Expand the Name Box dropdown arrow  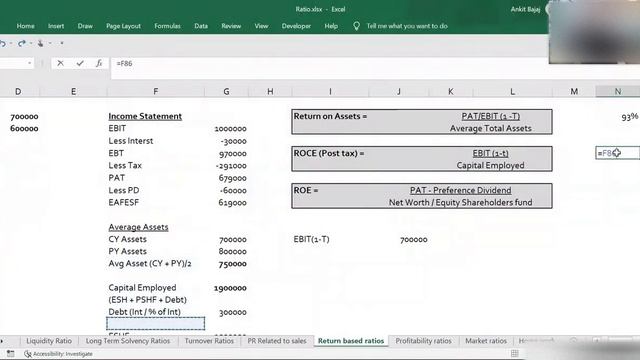tap(29, 63)
